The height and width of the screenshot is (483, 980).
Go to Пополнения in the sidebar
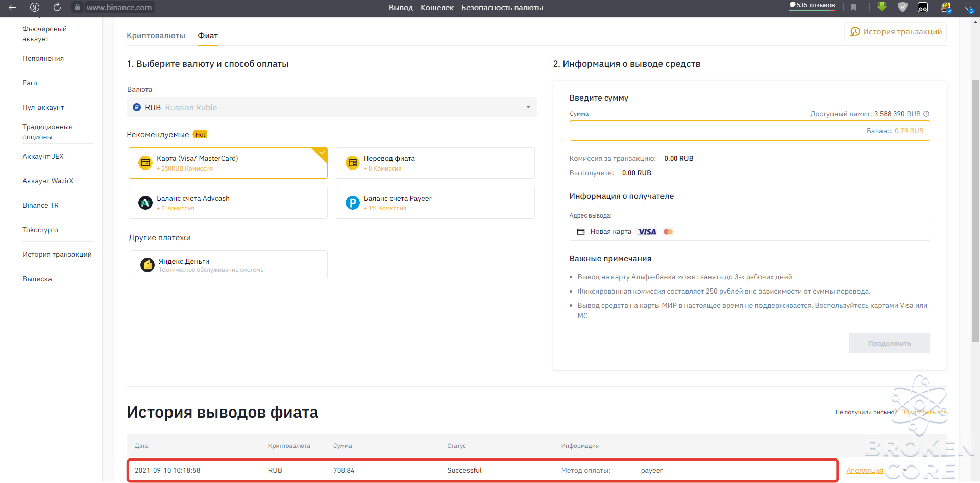[x=43, y=58]
